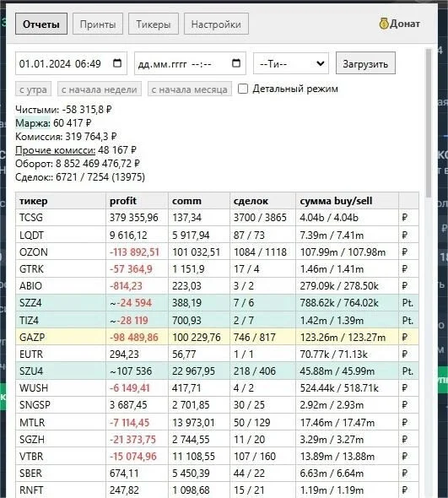Select the highlighted GAZP row
Viewport: 448px width, 498px height.
coord(217,337)
